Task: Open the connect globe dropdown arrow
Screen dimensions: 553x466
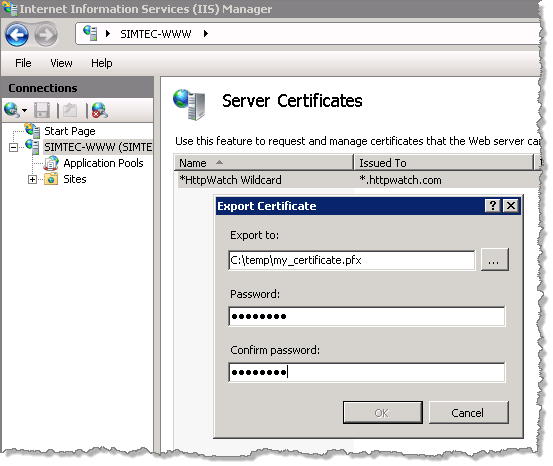Action: [24, 111]
